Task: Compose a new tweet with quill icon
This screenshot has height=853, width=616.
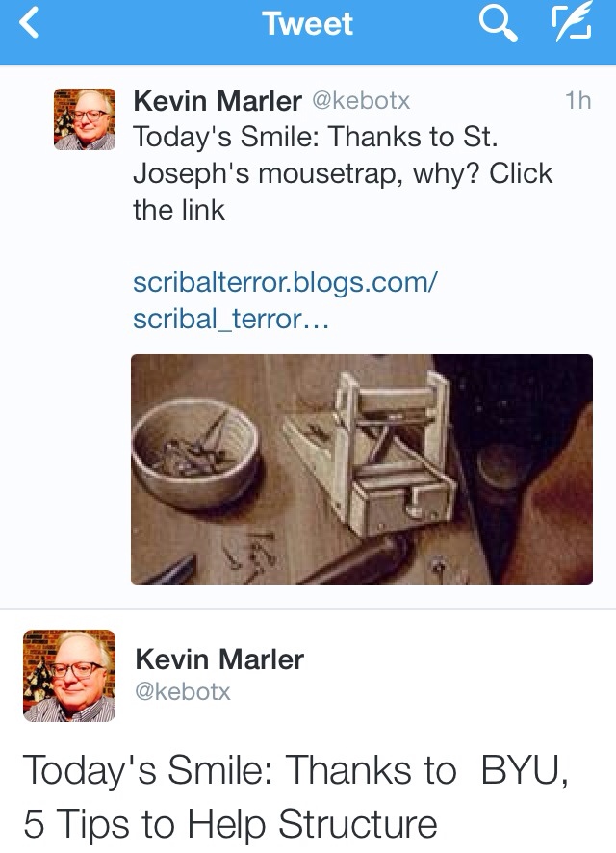Action: pos(572,22)
